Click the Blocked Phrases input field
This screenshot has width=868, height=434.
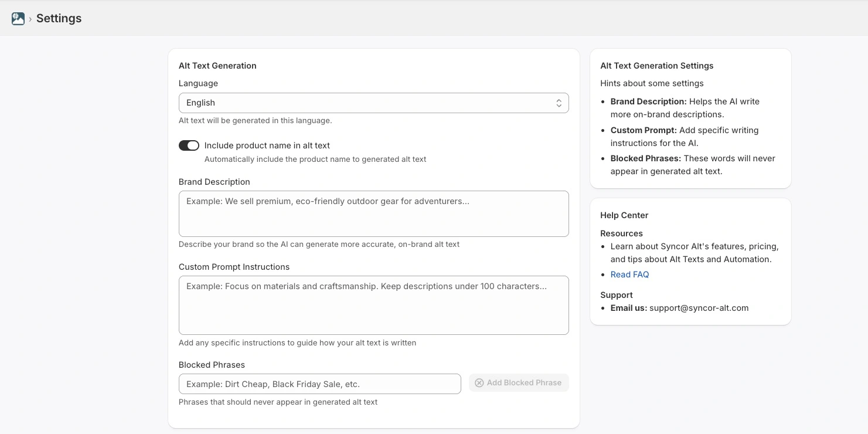pyautogui.click(x=319, y=384)
